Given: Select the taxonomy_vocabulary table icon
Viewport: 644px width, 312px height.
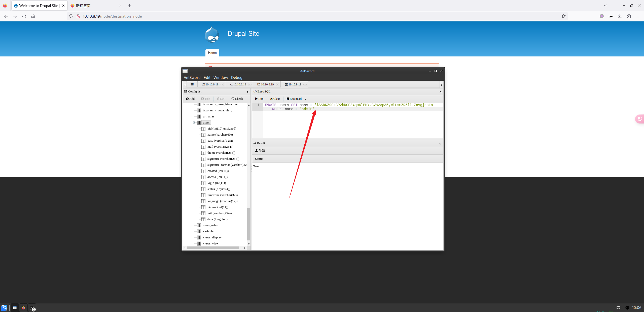Looking at the screenshot, I should (x=199, y=110).
